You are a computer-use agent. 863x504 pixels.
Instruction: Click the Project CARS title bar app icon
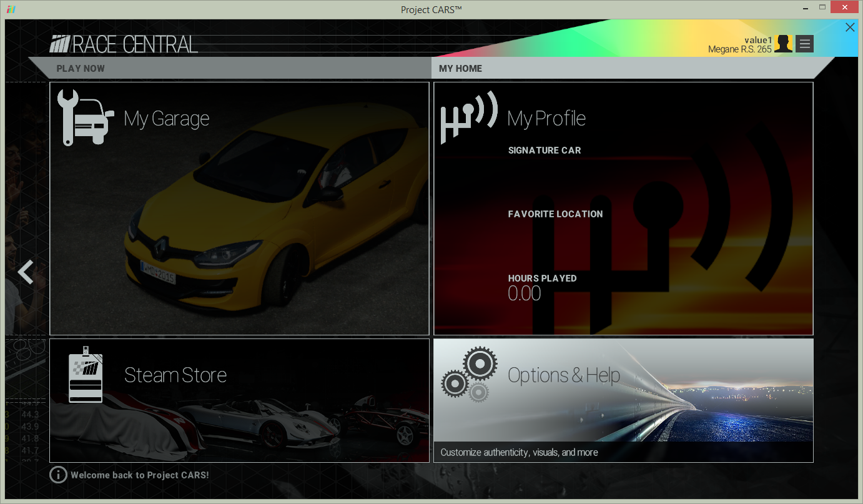click(x=11, y=9)
